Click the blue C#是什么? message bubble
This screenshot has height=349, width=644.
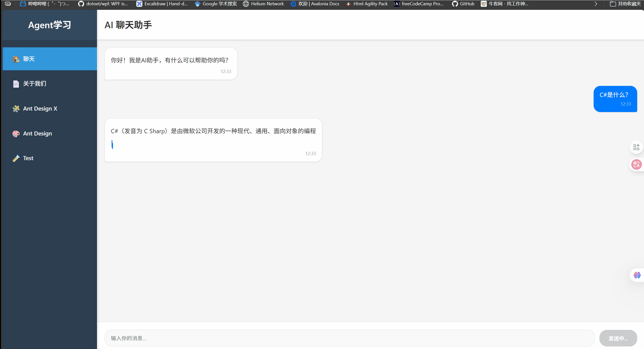(615, 99)
